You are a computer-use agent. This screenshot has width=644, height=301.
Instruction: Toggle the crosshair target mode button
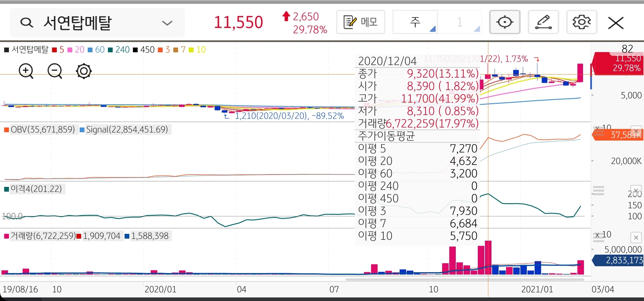pos(505,22)
